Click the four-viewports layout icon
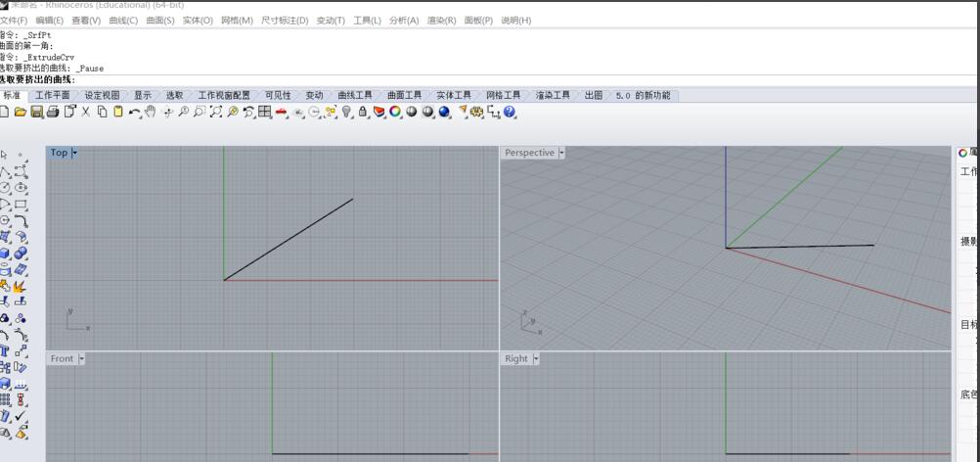Screen dimensions: 980x462 click(264, 112)
